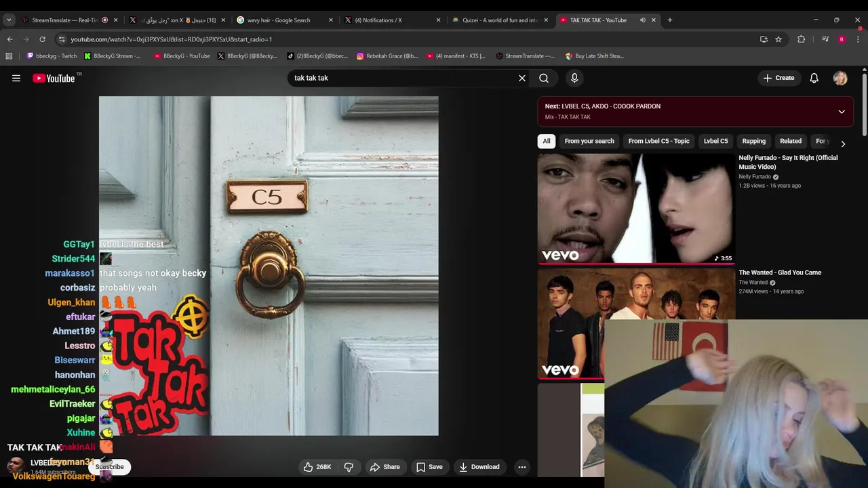Open the Nelly Furtado Say It Right thumbnail
The width and height of the screenshot is (868, 488).
coord(636,208)
